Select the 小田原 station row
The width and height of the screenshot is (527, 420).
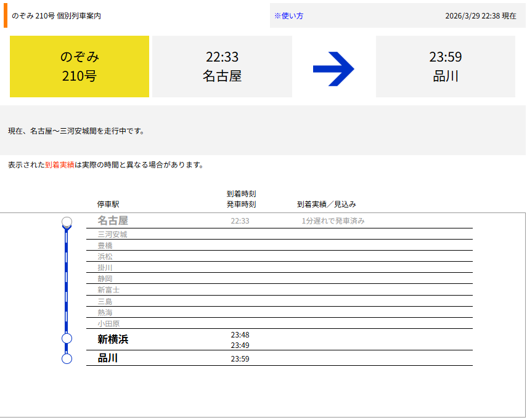pos(279,323)
